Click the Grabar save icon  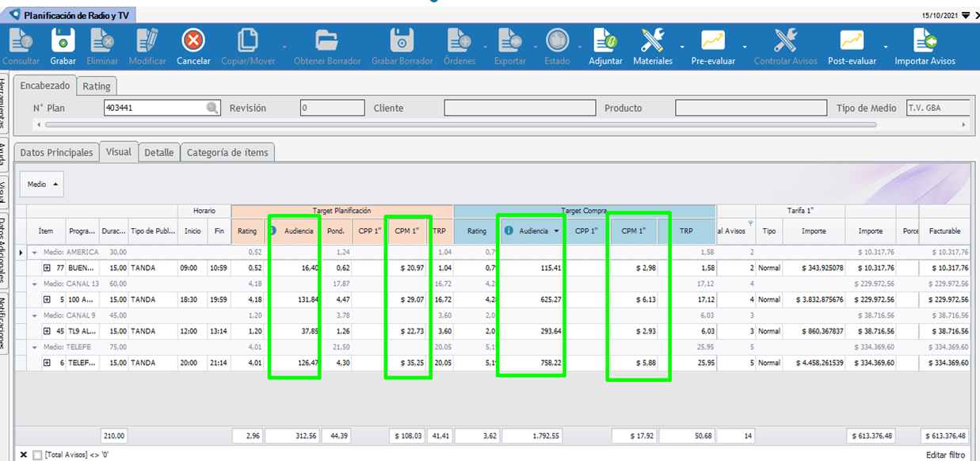[x=63, y=40]
